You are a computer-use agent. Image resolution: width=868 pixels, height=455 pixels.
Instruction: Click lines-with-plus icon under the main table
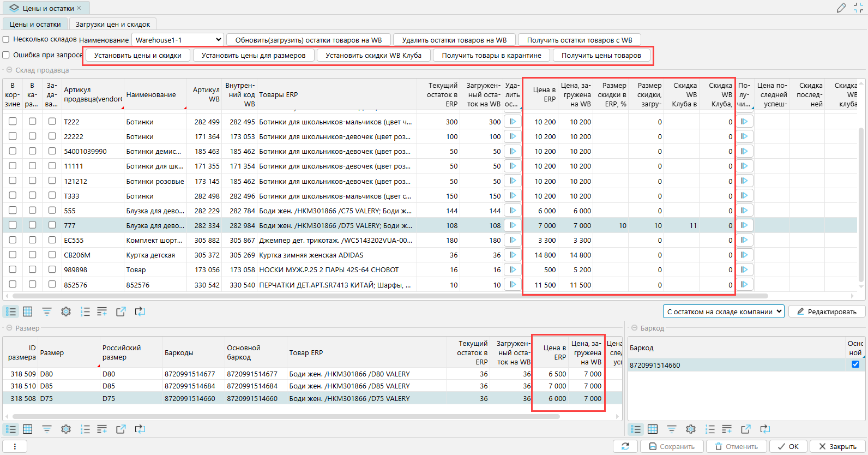coord(102,312)
